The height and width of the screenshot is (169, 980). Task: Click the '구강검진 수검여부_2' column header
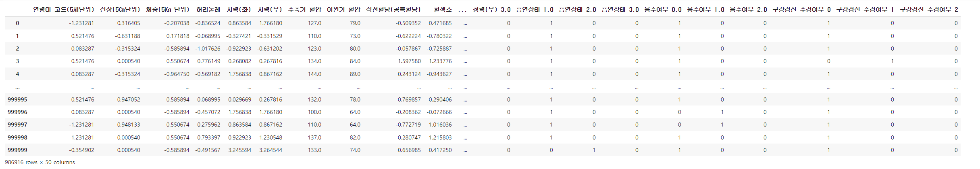coord(929,10)
